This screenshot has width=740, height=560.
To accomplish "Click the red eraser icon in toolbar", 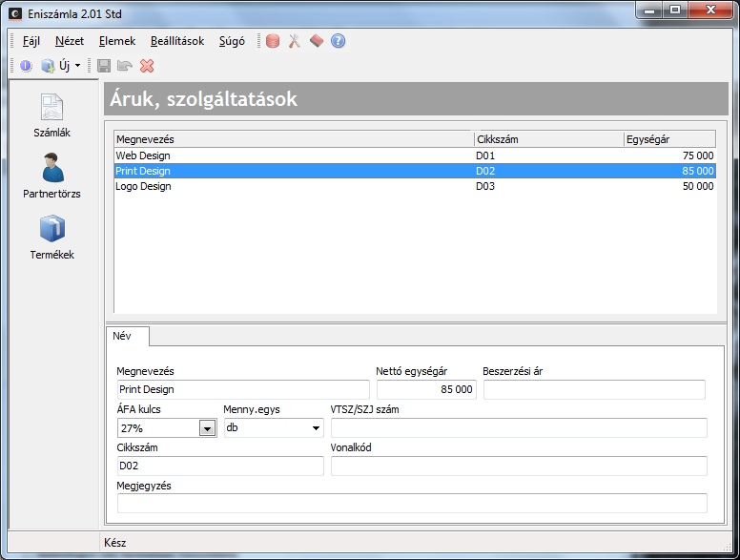I will [317, 41].
